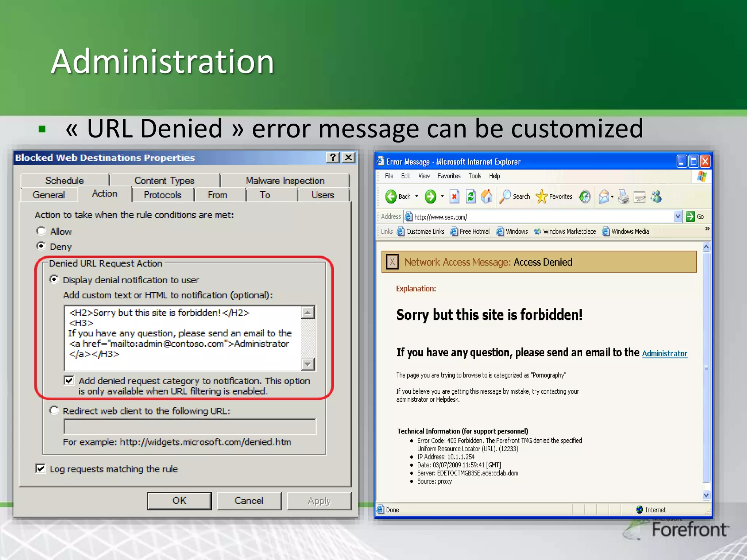Click the Free Hotmail links shortcut
747x560 pixels.
[x=470, y=232]
